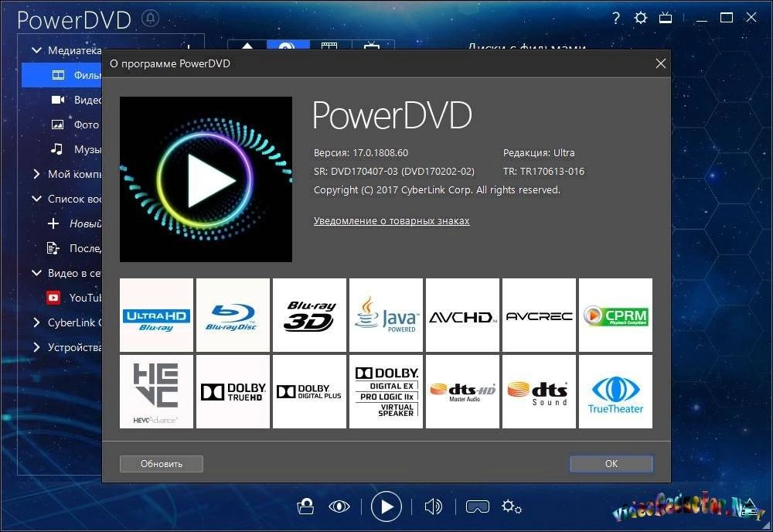Click the Blu-ray Disc logo tile
The width and height of the screenshot is (773, 532).
pyautogui.click(x=233, y=315)
